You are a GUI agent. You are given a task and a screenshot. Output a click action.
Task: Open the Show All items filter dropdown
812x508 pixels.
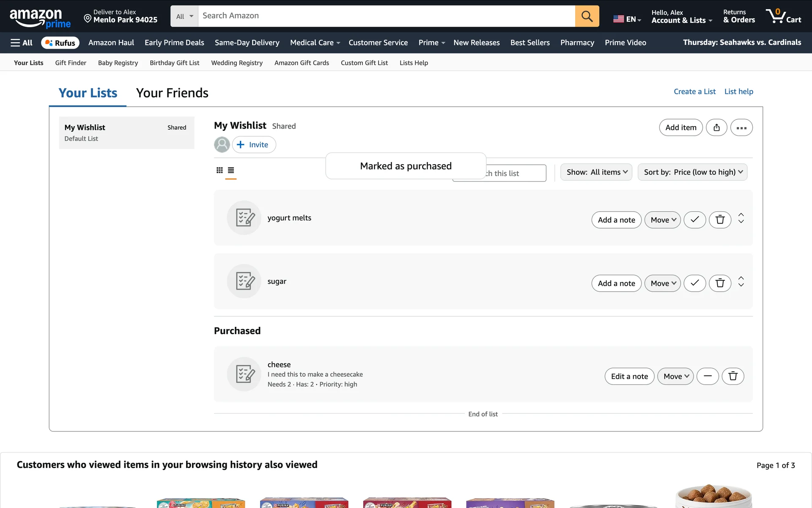tap(596, 172)
